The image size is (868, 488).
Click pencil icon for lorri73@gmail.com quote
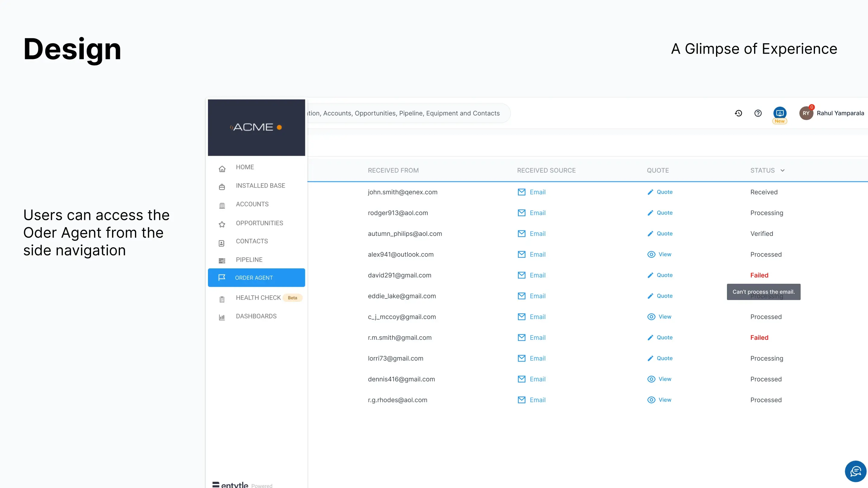tap(650, 358)
